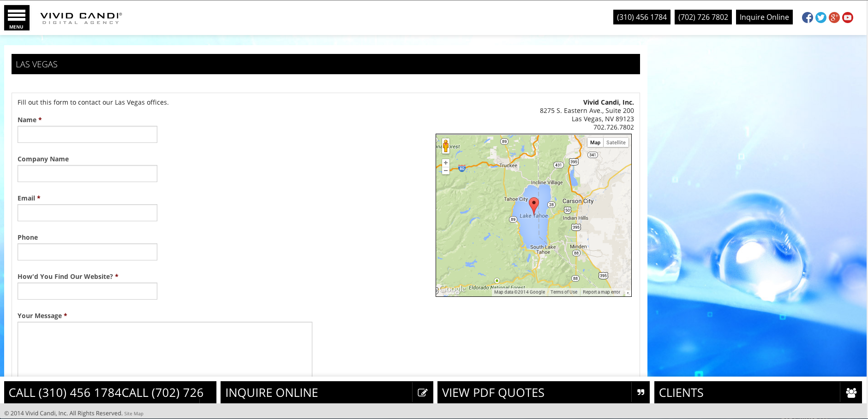Image resolution: width=868 pixels, height=419 pixels.
Task: Click the (310) 456 1784 header button
Action: click(641, 17)
